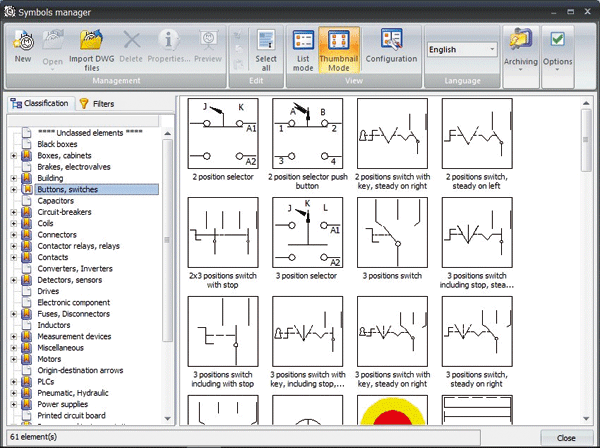The height and width of the screenshot is (448, 600).
Task: Expand the Coils tree node
Action: (14, 223)
